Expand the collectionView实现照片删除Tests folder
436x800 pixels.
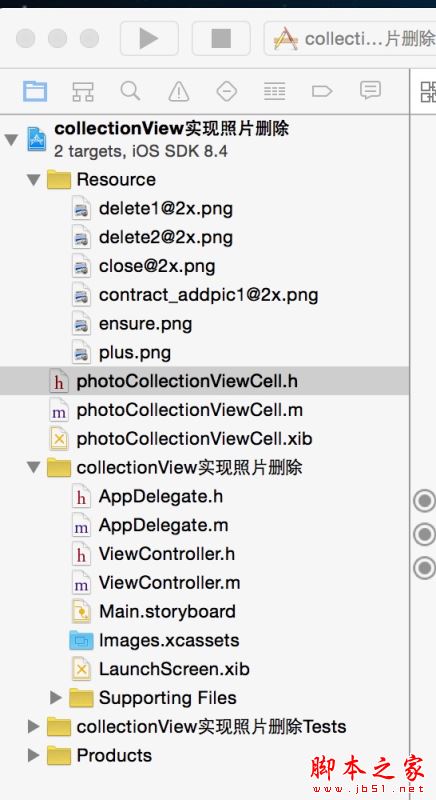pyautogui.click(x=34, y=727)
